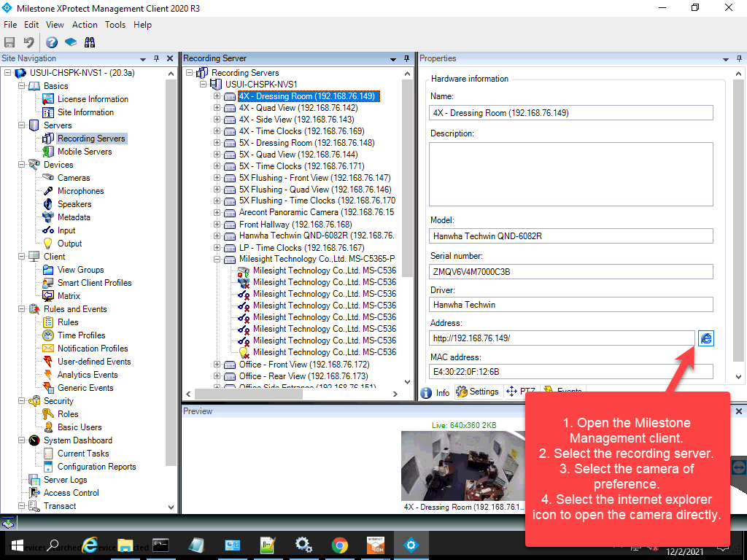Pin the Site Navigation panel
747x560 pixels.
click(x=155, y=58)
